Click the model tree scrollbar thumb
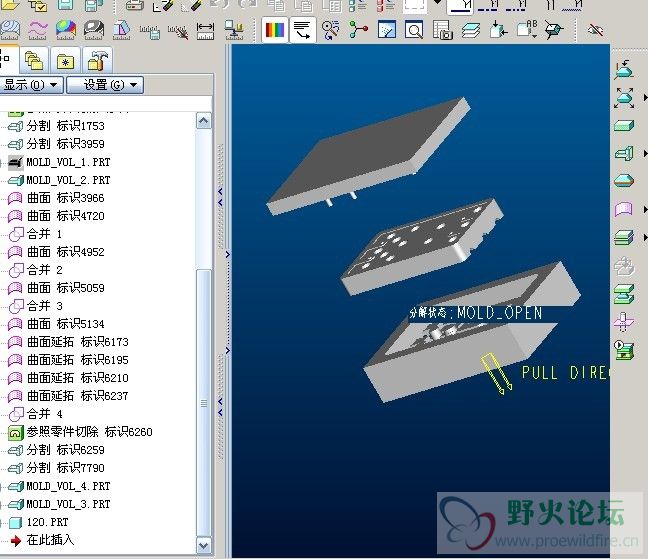Screen dimensions: 648x559 pos(203,403)
